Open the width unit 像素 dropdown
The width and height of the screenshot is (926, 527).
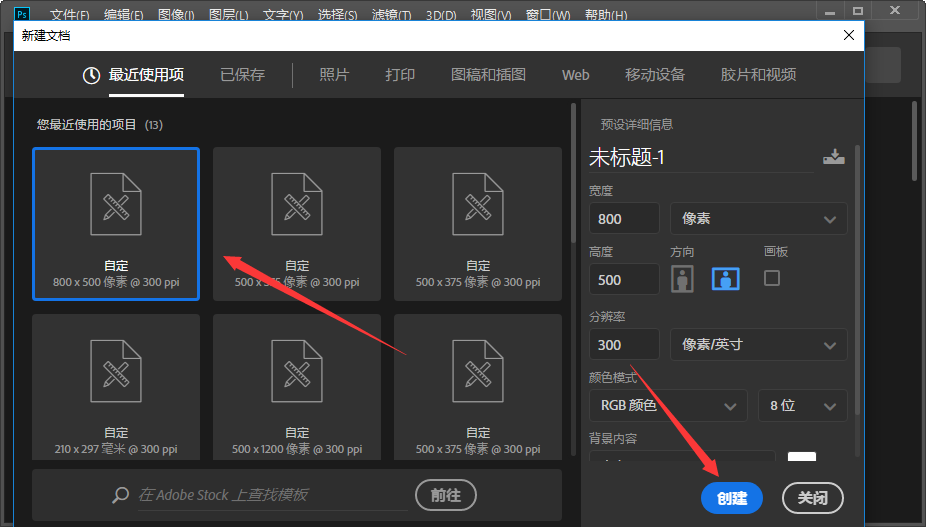(758, 219)
